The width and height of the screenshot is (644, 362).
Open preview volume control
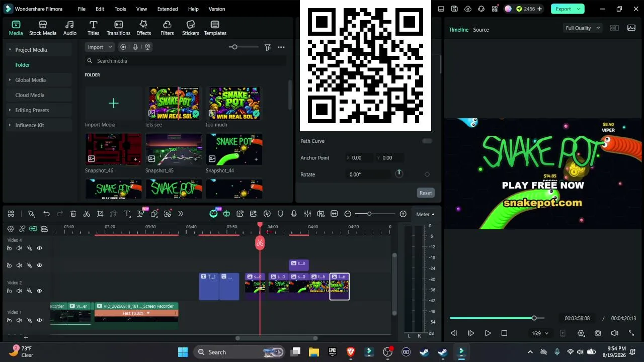614,333
